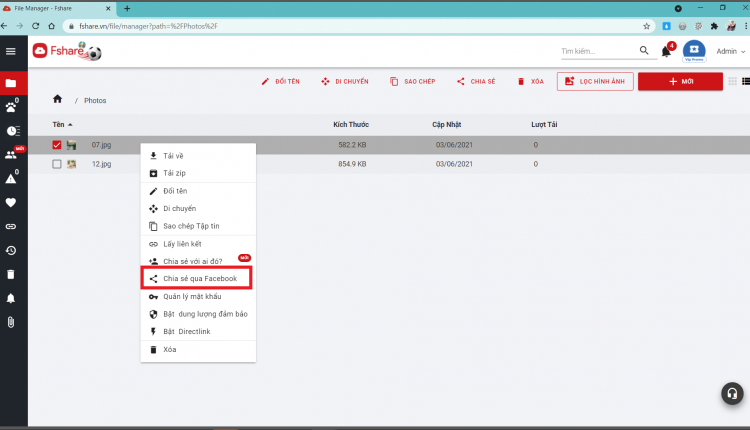
Task: Sort by Kích Thước column header
Action: 351,124
